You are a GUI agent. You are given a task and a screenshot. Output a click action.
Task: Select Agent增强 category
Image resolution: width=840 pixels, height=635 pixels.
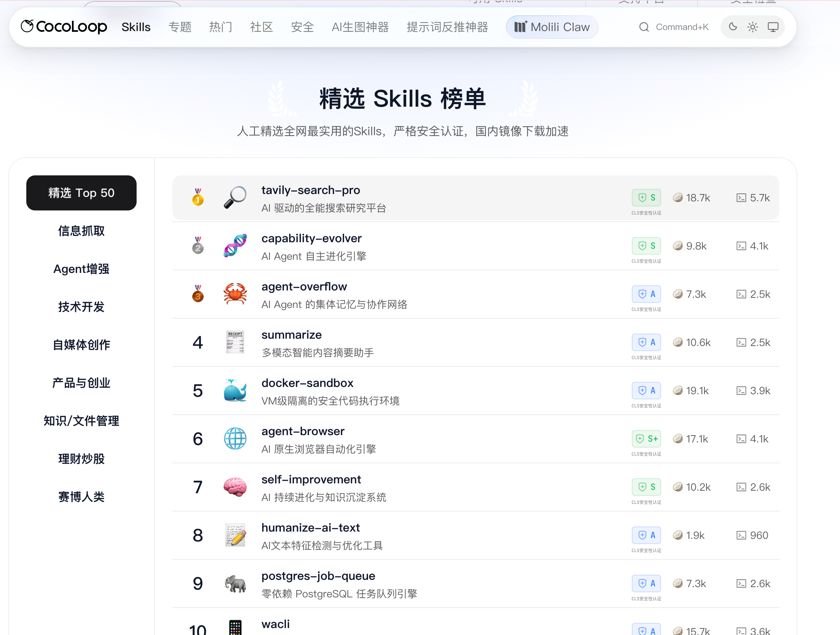click(81, 269)
